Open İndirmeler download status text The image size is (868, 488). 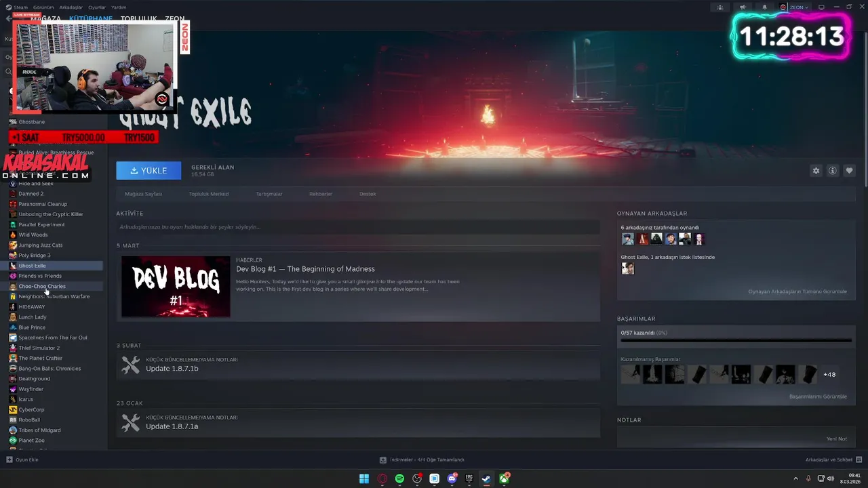tap(427, 460)
